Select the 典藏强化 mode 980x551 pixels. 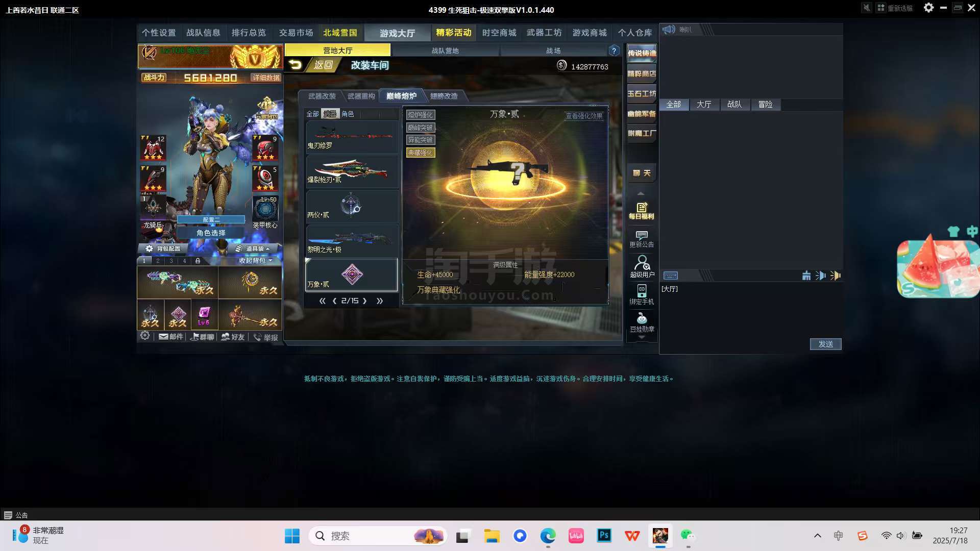click(x=421, y=153)
